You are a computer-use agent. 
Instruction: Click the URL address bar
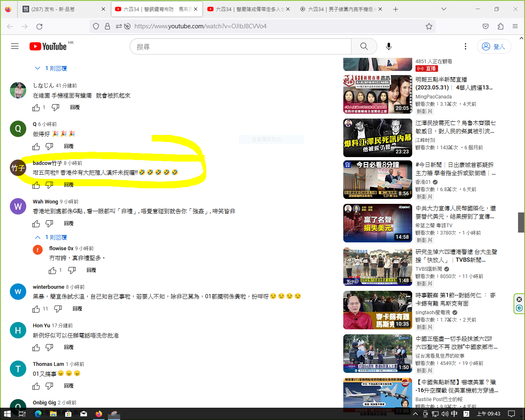pos(262,26)
